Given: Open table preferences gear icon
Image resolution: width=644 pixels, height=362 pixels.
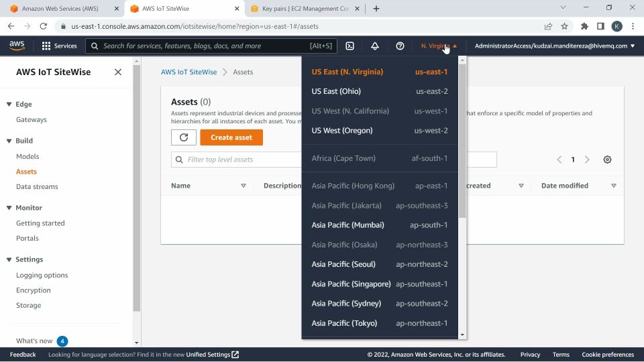Looking at the screenshot, I should click(608, 160).
